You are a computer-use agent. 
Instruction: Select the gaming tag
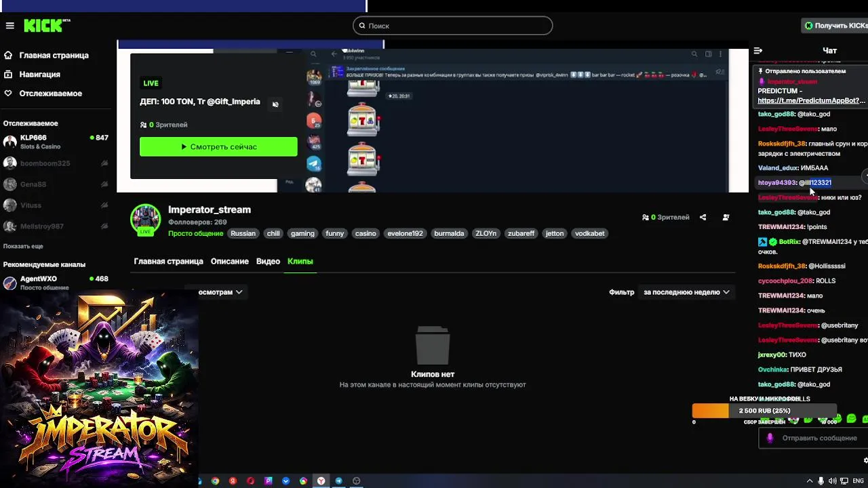point(302,233)
